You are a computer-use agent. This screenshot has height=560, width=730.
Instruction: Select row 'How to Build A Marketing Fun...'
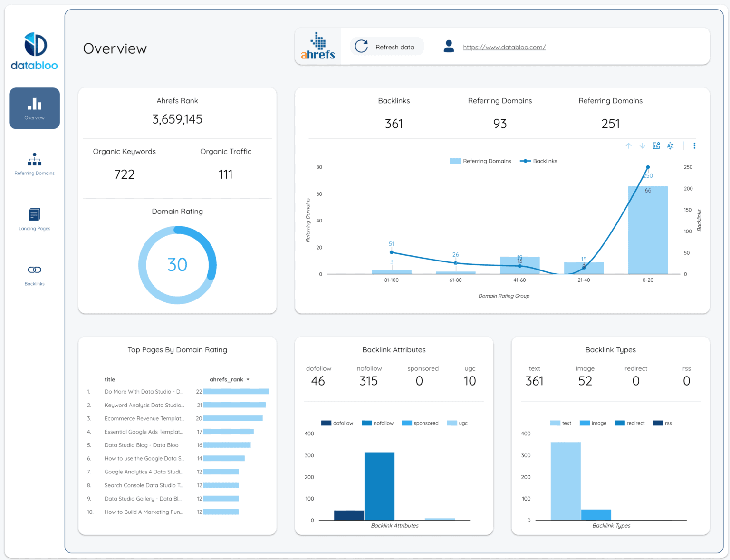177,512
